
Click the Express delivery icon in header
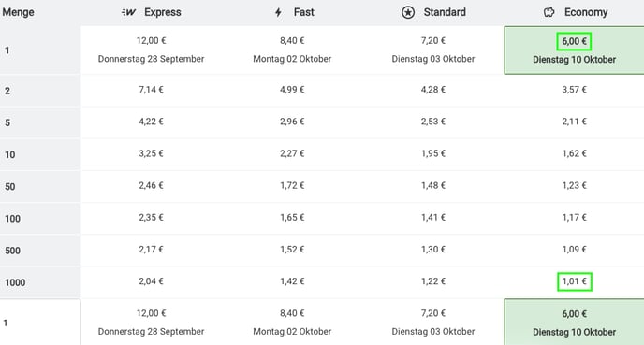[x=129, y=12]
